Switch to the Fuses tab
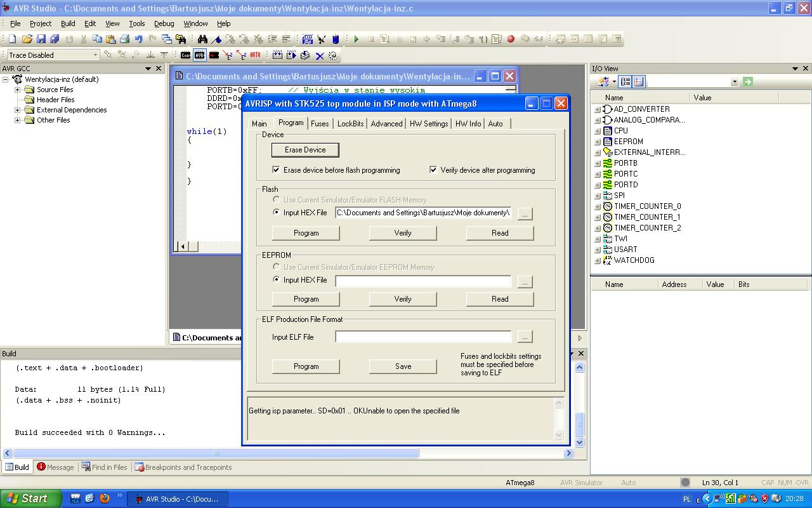 [x=320, y=124]
